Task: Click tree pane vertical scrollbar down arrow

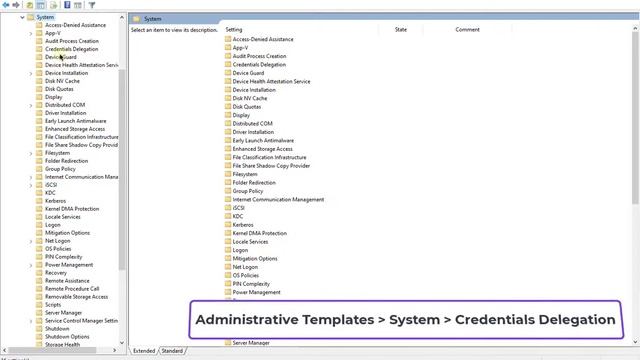Action: pos(122,343)
